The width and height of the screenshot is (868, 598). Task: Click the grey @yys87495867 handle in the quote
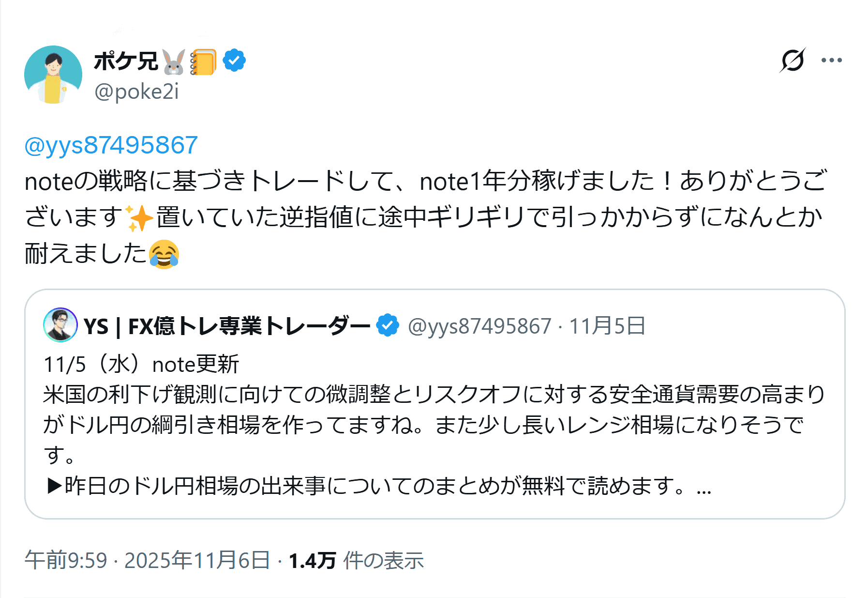(479, 326)
